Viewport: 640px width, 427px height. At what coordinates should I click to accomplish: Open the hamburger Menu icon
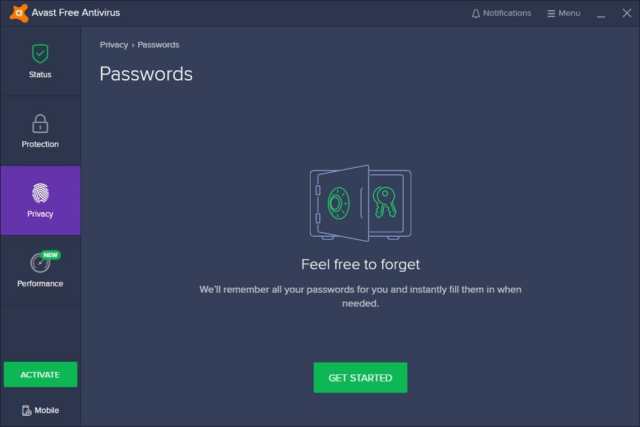click(x=551, y=13)
